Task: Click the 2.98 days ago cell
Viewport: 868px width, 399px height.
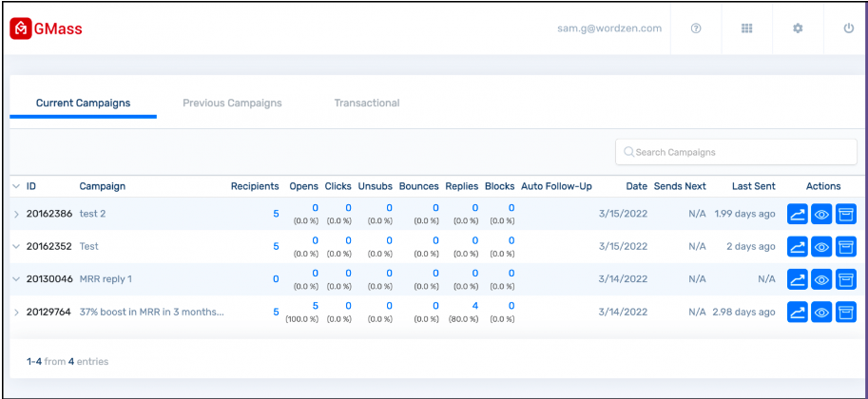Action: point(744,312)
